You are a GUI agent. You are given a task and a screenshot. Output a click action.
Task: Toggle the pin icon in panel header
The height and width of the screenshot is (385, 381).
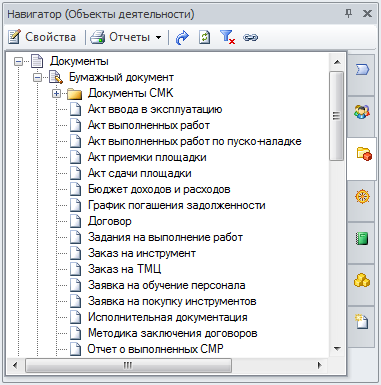349,14
